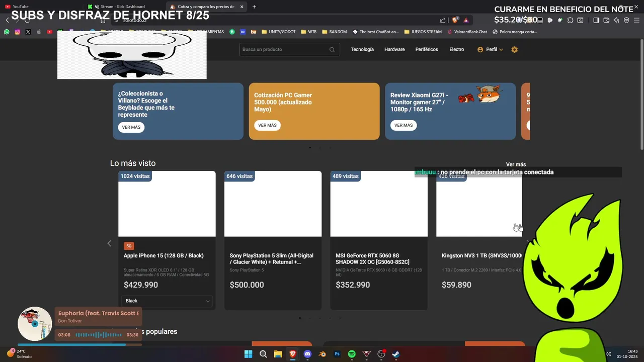Open the WTB bookmarks folder
The width and height of the screenshot is (644, 362).
309,32
